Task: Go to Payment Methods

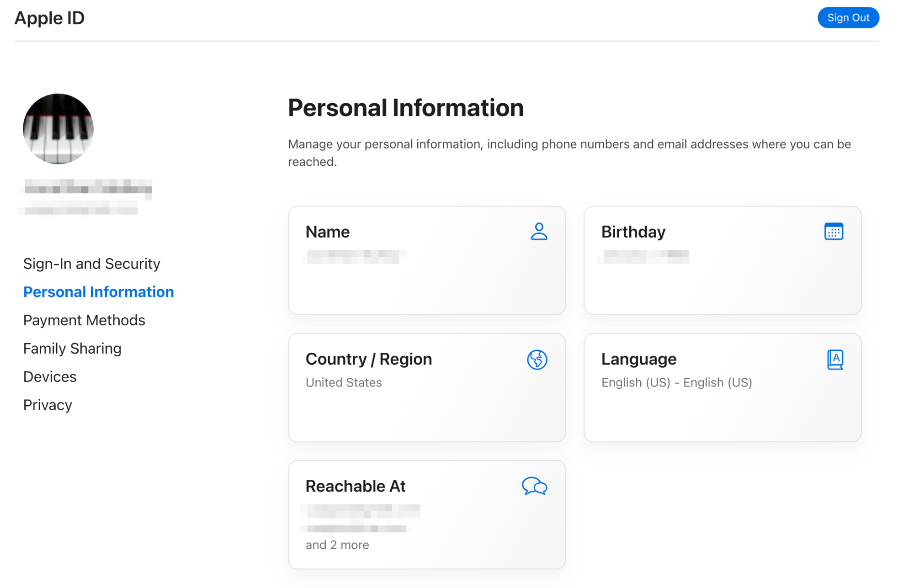Action: tap(84, 320)
